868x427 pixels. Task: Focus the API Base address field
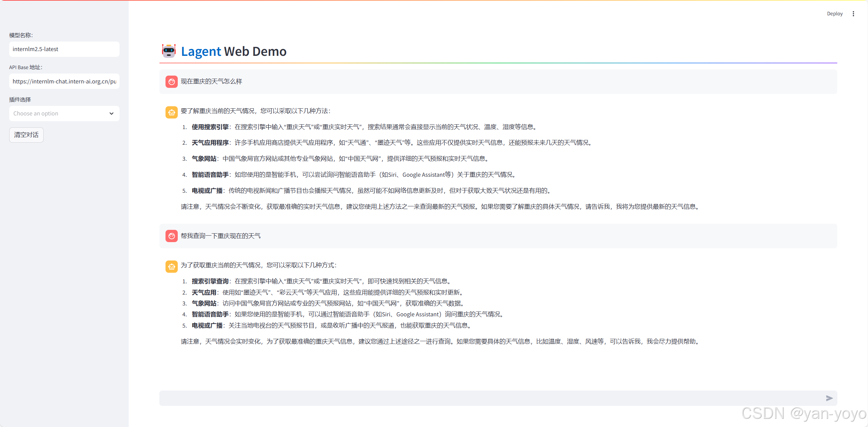(64, 81)
